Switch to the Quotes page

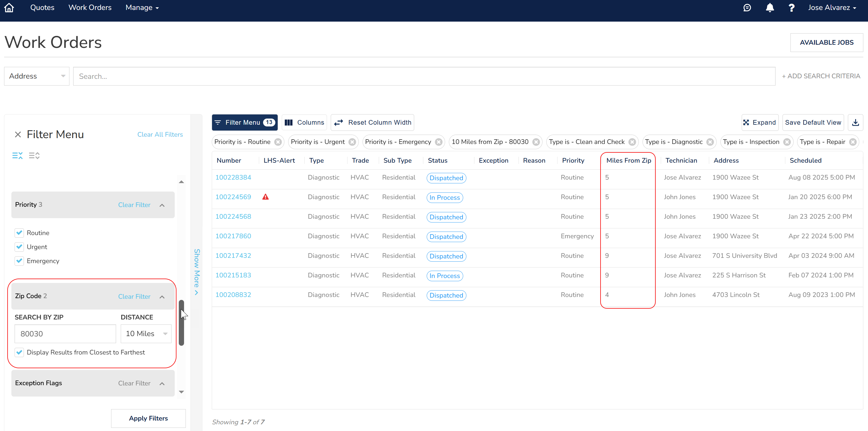42,7
